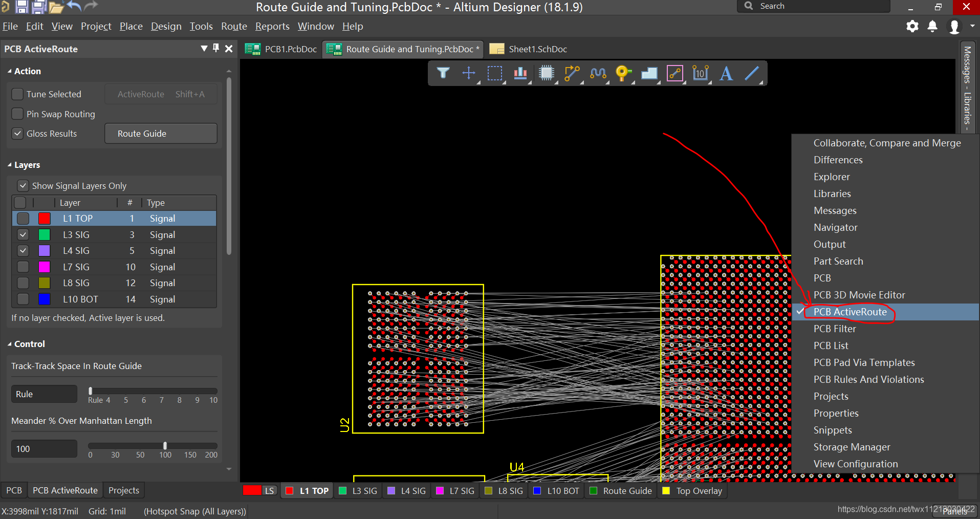
Task: Open the File menu
Action: point(10,26)
